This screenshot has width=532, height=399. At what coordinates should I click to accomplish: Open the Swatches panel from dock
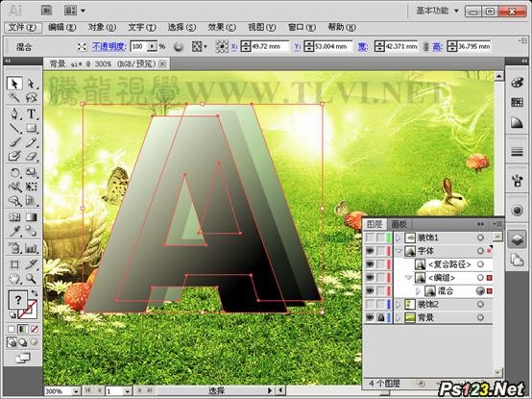click(517, 102)
